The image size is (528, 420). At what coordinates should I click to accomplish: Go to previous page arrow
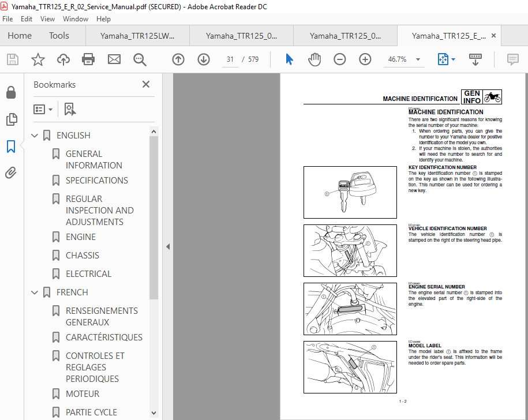[x=178, y=59]
